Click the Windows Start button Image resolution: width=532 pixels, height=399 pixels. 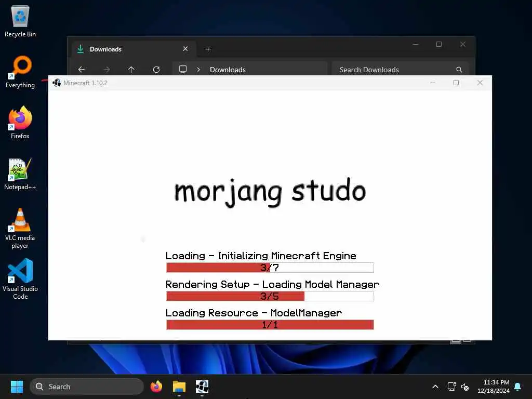(x=17, y=387)
